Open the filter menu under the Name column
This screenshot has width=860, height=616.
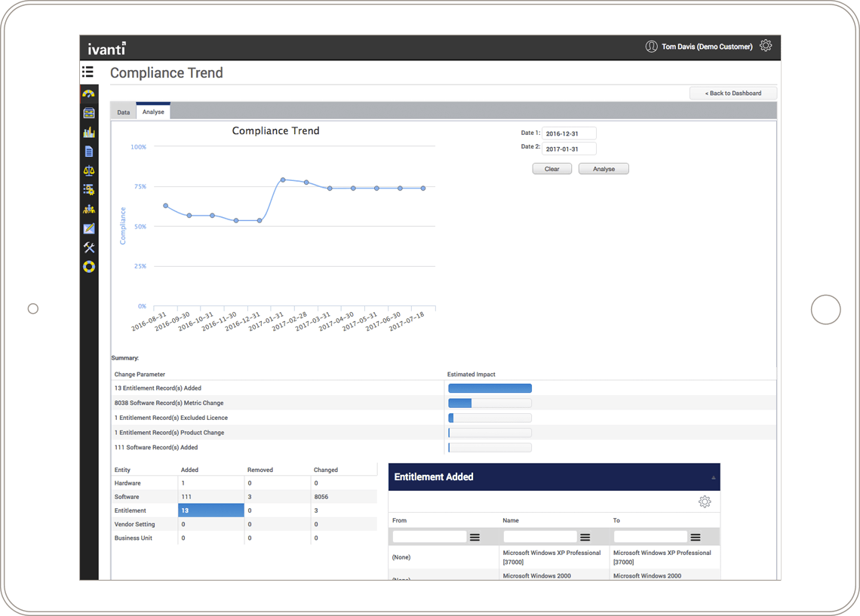pos(585,536)
